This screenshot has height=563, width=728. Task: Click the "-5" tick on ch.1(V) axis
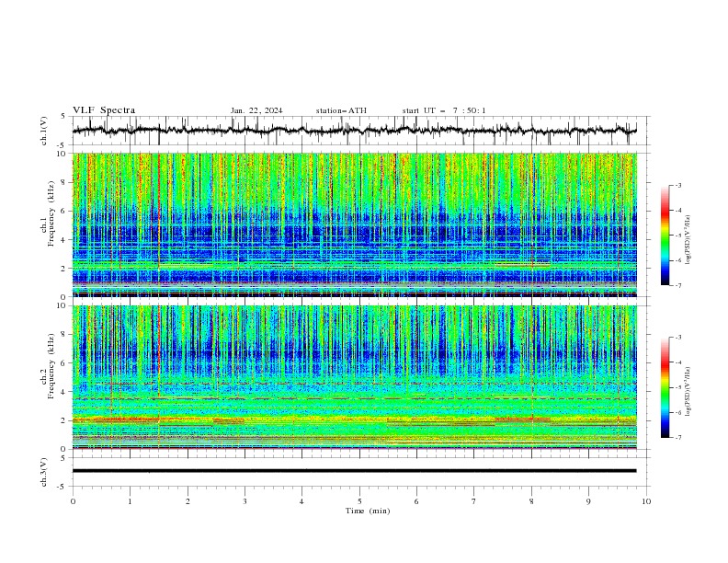[62, 145]
